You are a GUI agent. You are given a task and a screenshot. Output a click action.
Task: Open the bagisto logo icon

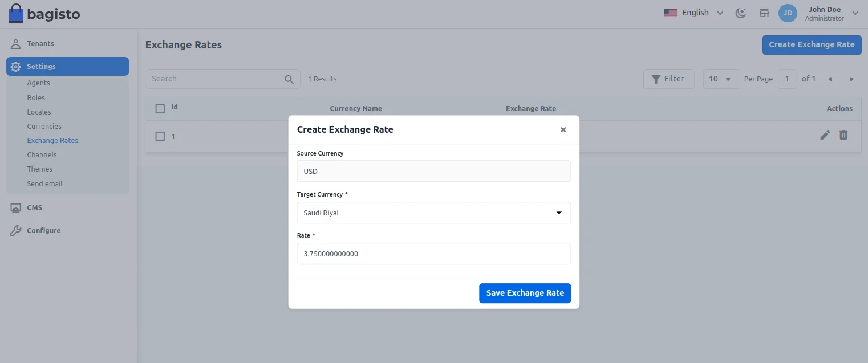pyautogui.click(x=16, y=13)
